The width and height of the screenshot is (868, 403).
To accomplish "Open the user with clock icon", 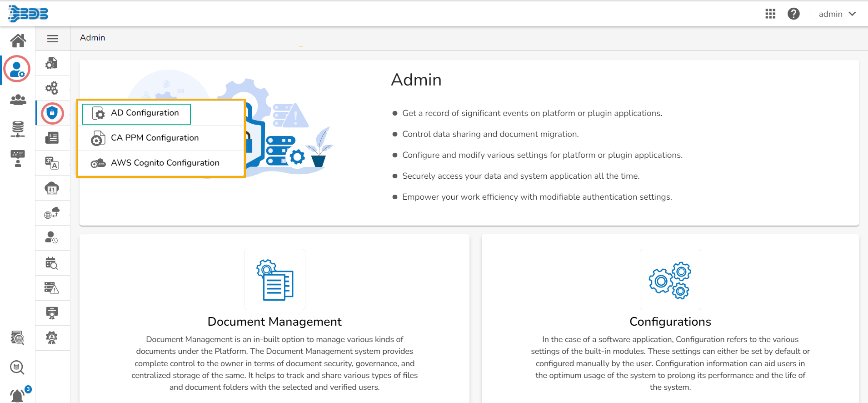I will click(52, 238).
